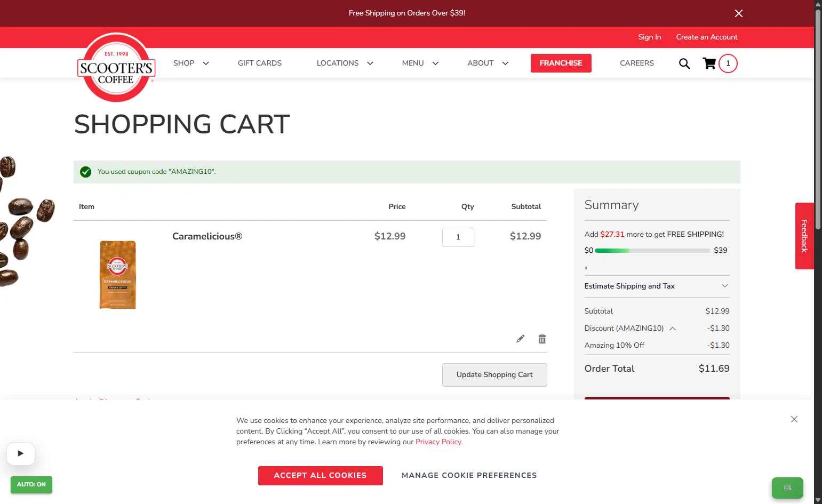Click the Caramelicious quantity field
Image resolution: width=822 pixels, height=504 pixels.
pos(458,237)
